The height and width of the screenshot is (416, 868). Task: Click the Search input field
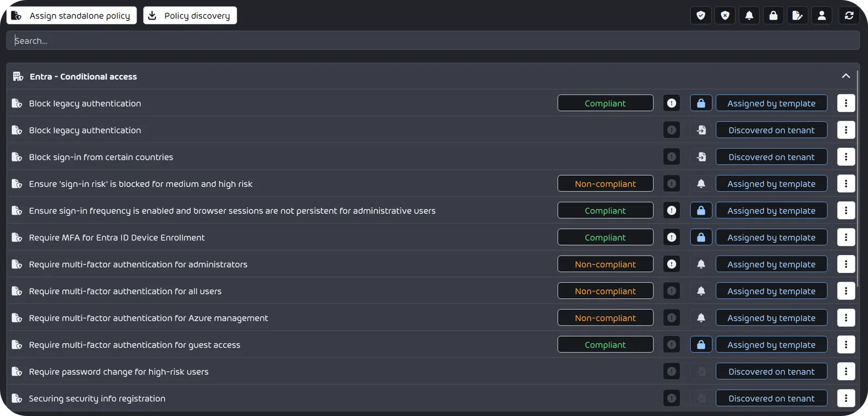tap(432, 41)
